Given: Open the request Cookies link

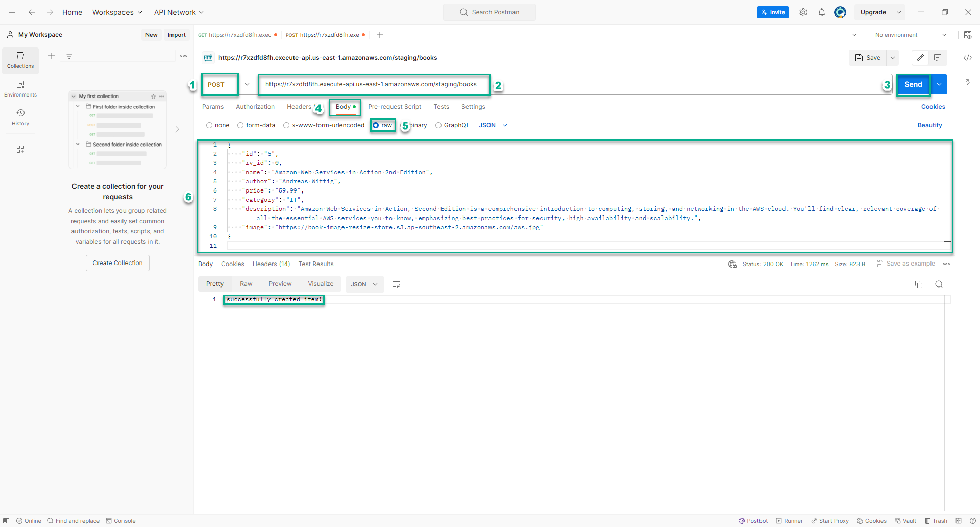Looking at the screenshot, I should (x=933, y=107).
